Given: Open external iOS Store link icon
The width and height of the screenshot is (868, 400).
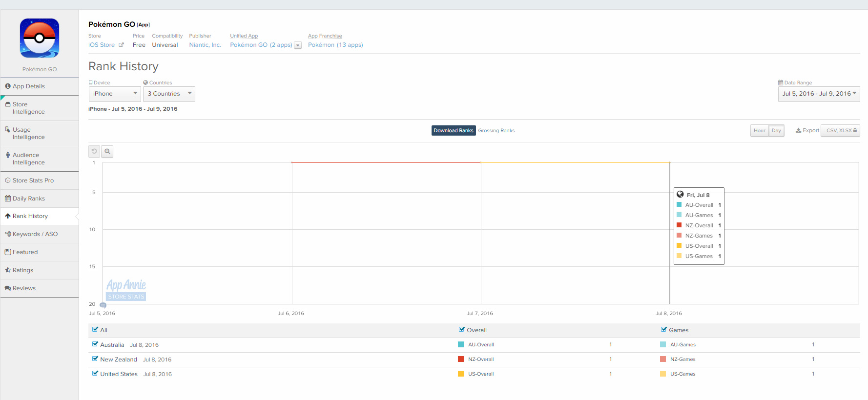Looking at the screenshot, I should click(121, 45).
